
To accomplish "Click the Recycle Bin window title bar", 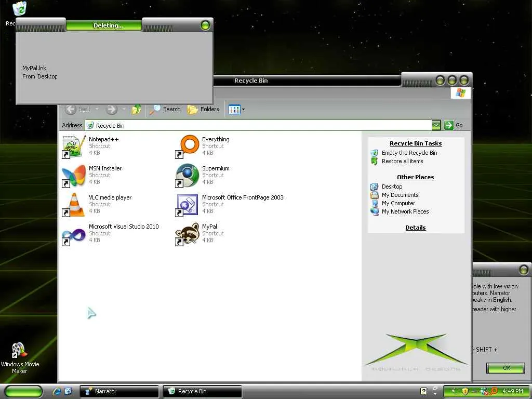I will pos(307,81).
